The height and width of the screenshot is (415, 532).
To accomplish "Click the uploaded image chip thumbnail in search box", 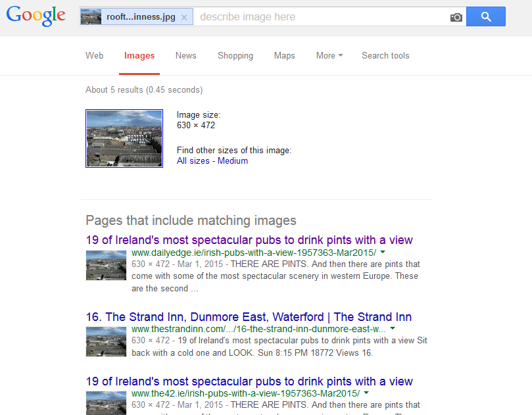I will 91,16.
